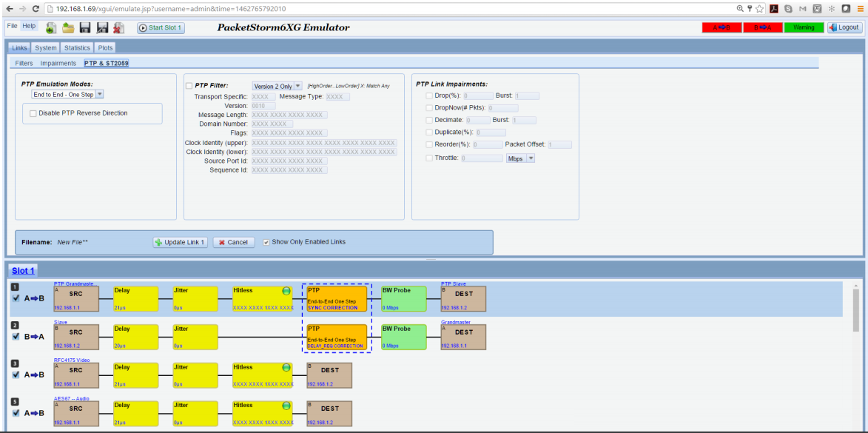Bookmark the page with the star icon
Screen dimensions: 868x433
pos(759,9)
